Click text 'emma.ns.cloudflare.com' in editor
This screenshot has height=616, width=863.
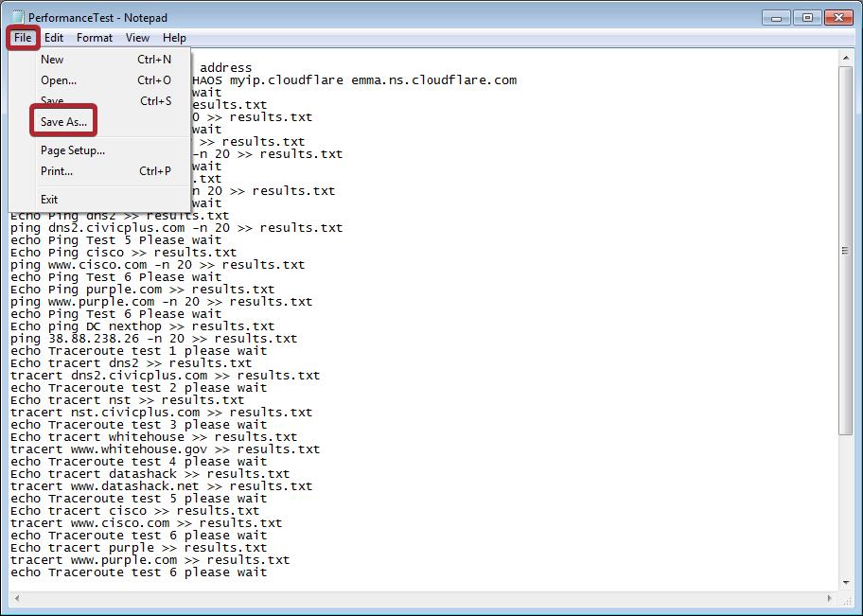coord(433,80)
